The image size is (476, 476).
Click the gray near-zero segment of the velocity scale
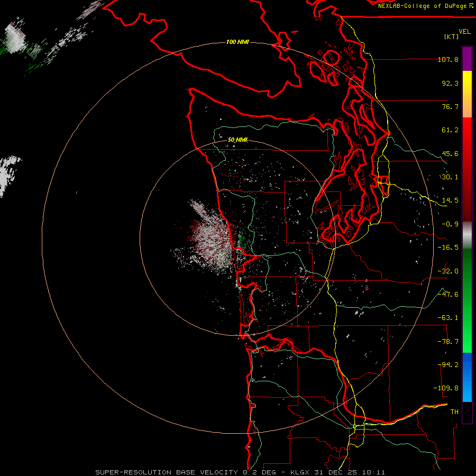click(x=467, y=235)
